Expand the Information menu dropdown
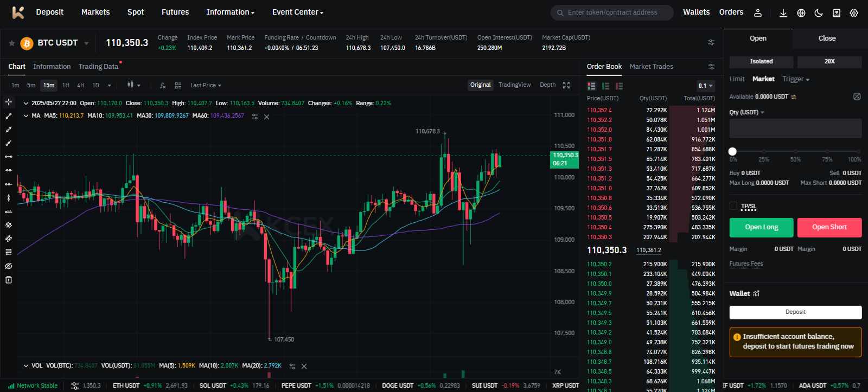 point(230,12)
